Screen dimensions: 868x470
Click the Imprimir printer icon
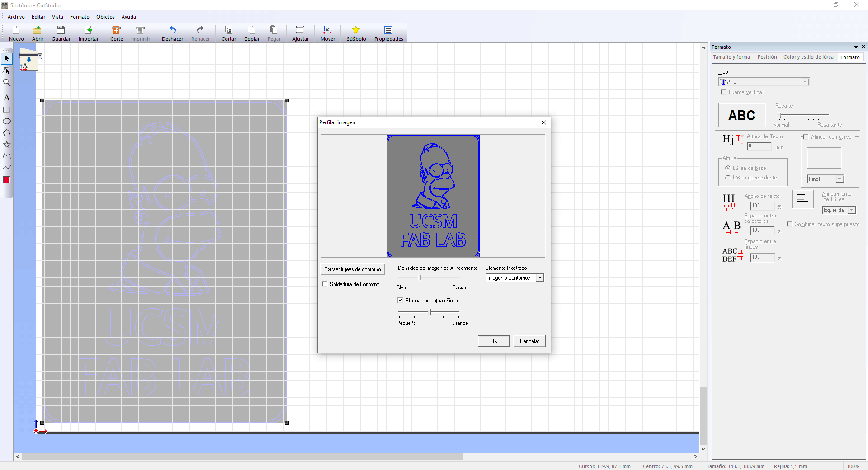click(140, 30)
